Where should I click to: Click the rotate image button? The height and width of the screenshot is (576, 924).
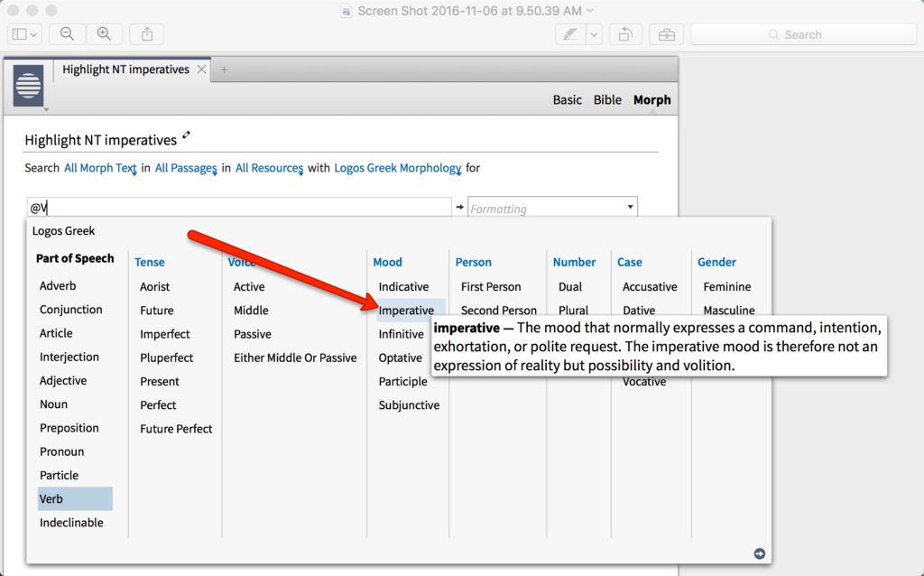click(625, 34)
